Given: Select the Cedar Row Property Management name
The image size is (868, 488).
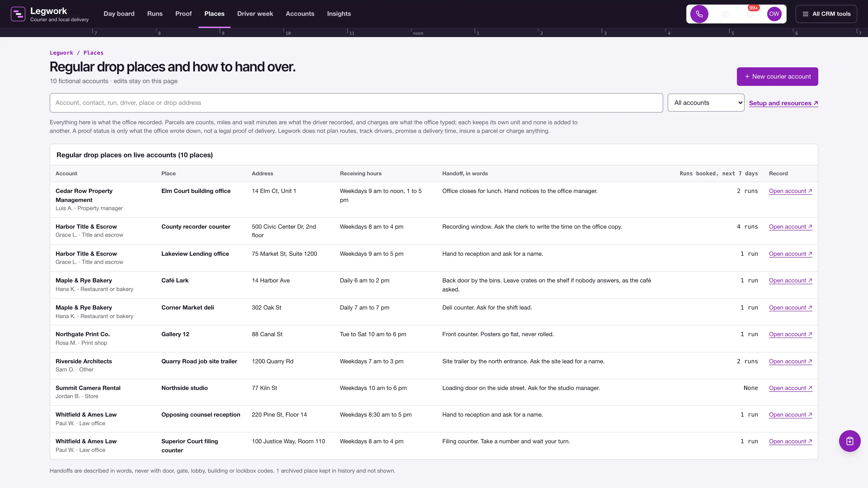Looking at the screenshot, I should pyautogui.click(x=84, y=195).
